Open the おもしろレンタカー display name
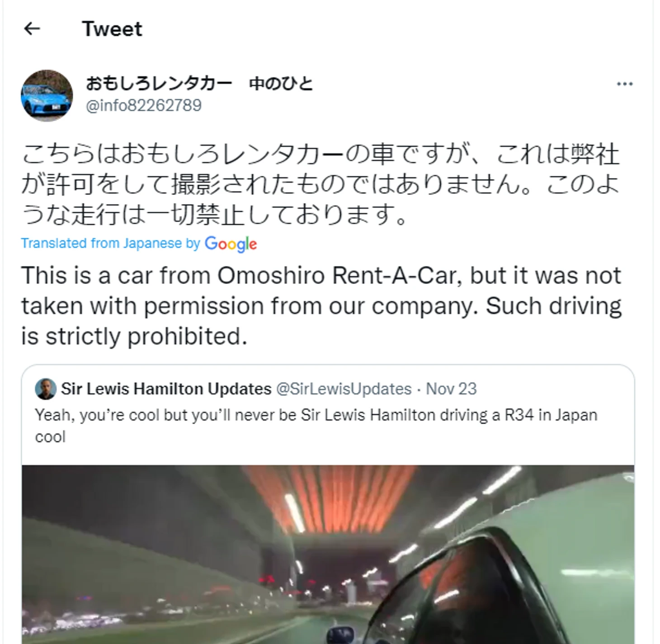 (159, 84)
